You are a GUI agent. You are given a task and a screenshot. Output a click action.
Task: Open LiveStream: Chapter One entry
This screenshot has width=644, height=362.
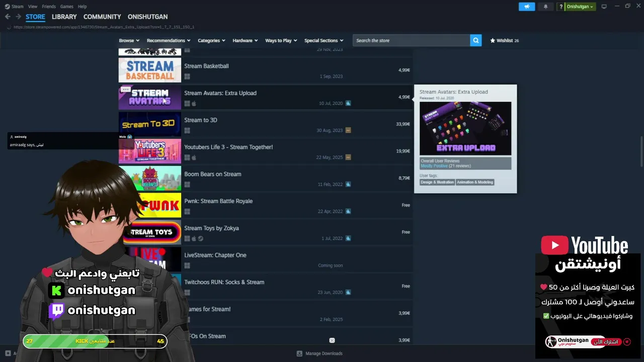[215, 255]
